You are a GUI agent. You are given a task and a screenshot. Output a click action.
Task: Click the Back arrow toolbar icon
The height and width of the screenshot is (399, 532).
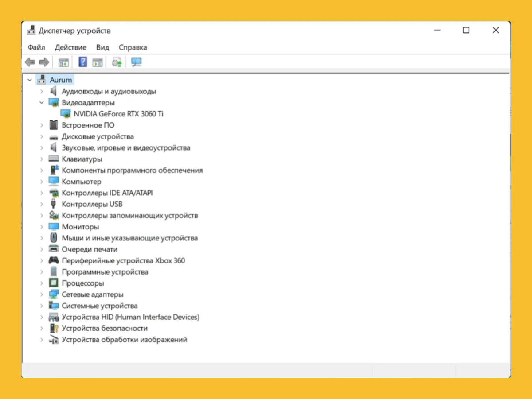[x=30, y=62]
